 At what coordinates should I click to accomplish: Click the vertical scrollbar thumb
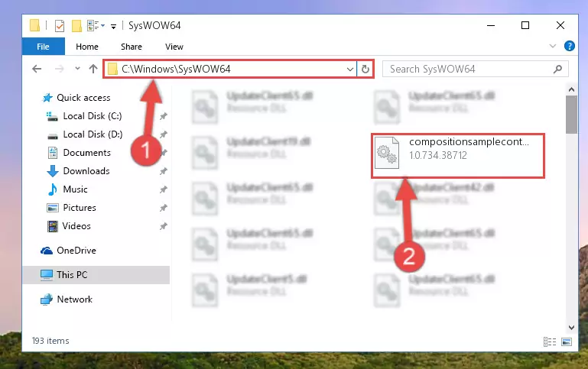point(571,115)
